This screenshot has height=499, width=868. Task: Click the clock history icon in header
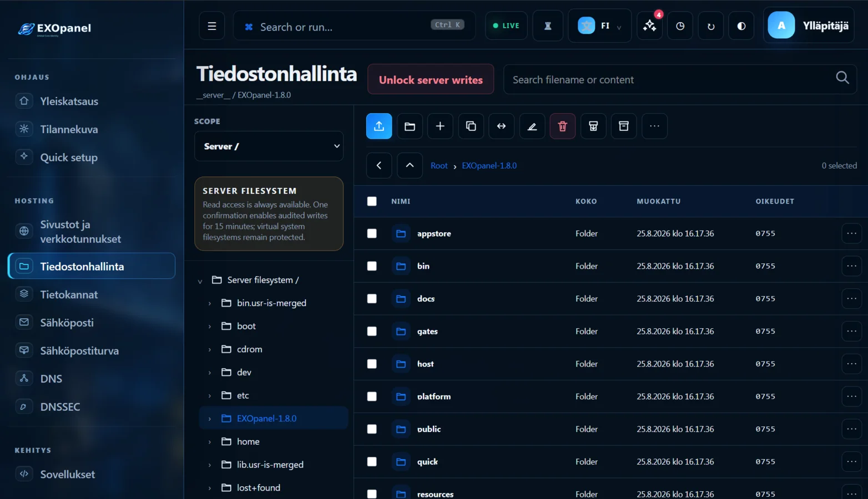pyautogui.click(x=680, y=26)
